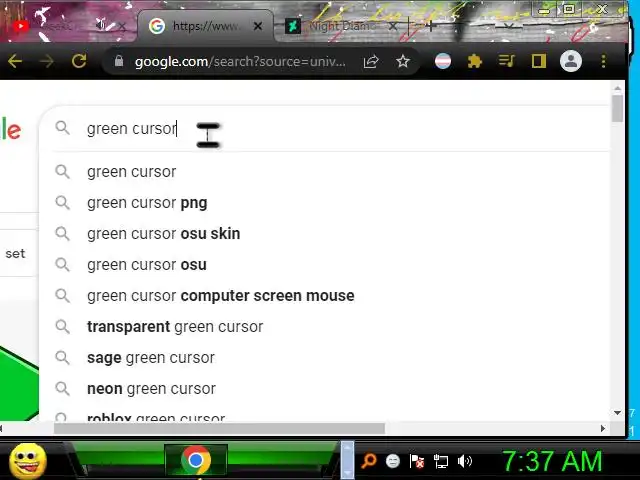Image resolution: width=640 pixels, height=480 pixels.
Task: Share this page via the share icon
Action: tap(371, 62)
